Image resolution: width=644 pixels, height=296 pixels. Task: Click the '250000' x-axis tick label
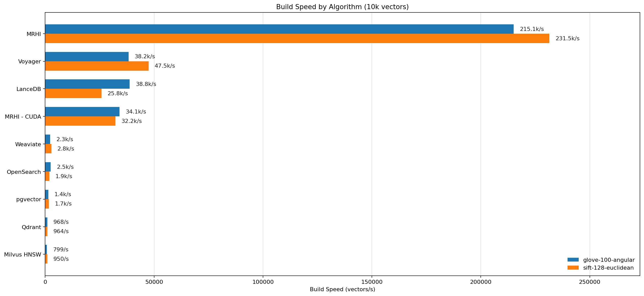tap(590, 282)
